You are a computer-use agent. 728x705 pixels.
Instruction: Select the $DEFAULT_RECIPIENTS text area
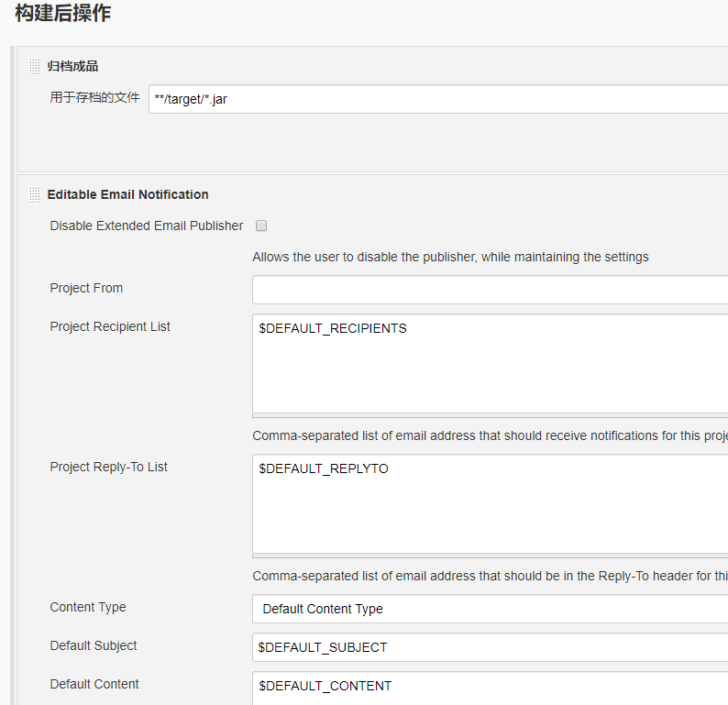point(491,363)
